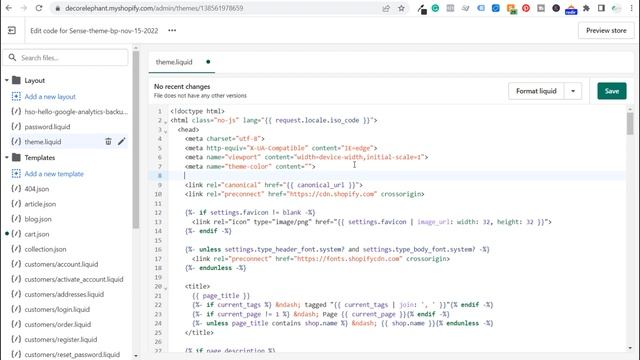This screenshot has height=360, width=640.
Task: Bookmark this page with star icon
Action: point(401,8)
